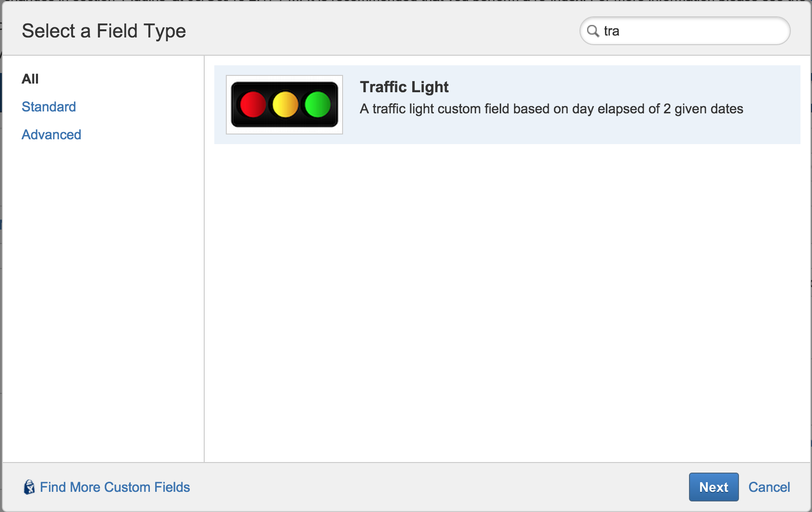812x512 pixels.
Task: Click the red light in the traffic light image
Action: (x=254, y=104)
